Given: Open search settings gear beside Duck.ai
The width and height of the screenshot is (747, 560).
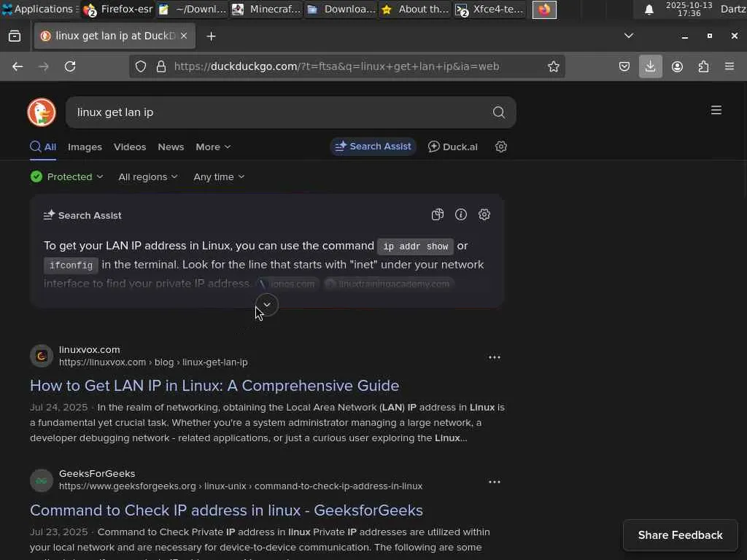Looking at the screenshot, I should pos(500,147).
